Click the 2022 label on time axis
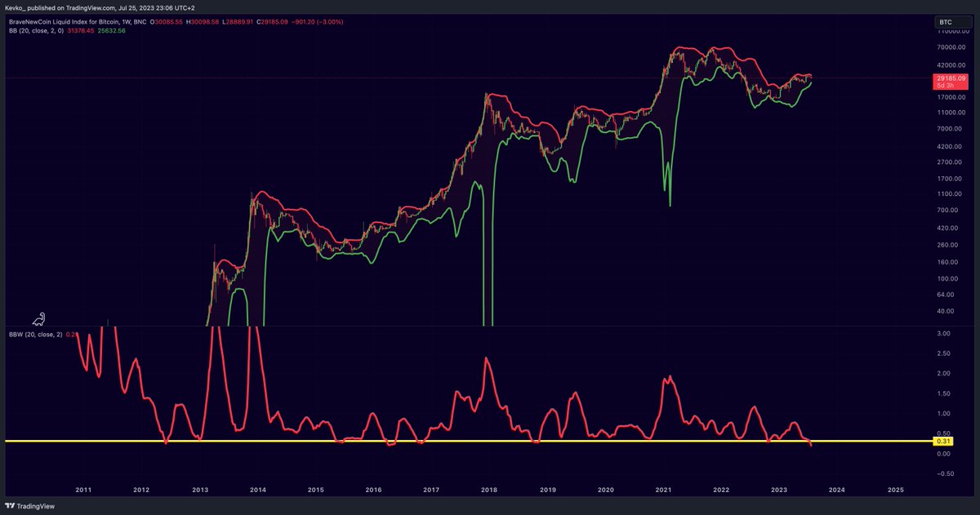The height and width of the screenshot is (515, 980). tap(721, 490)
